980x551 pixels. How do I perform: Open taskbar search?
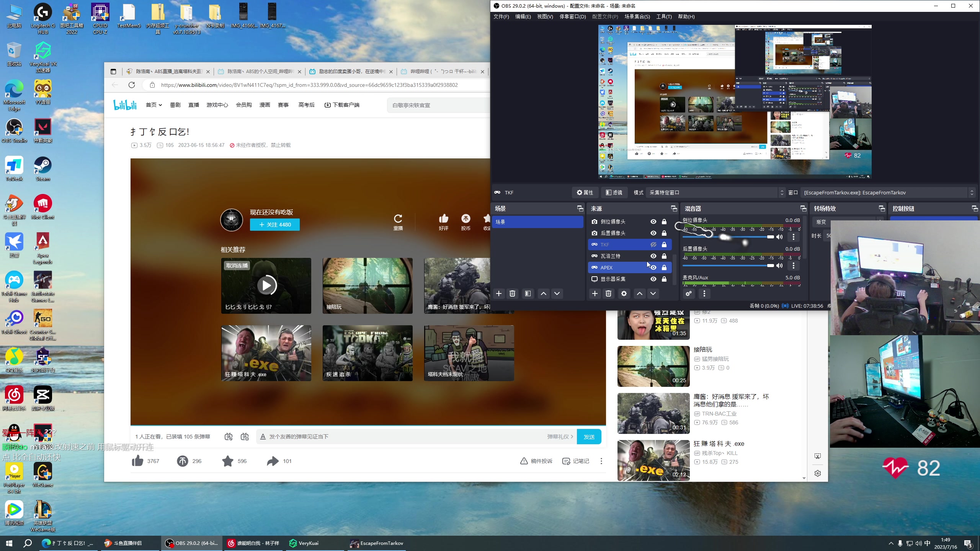coord(28,543)
